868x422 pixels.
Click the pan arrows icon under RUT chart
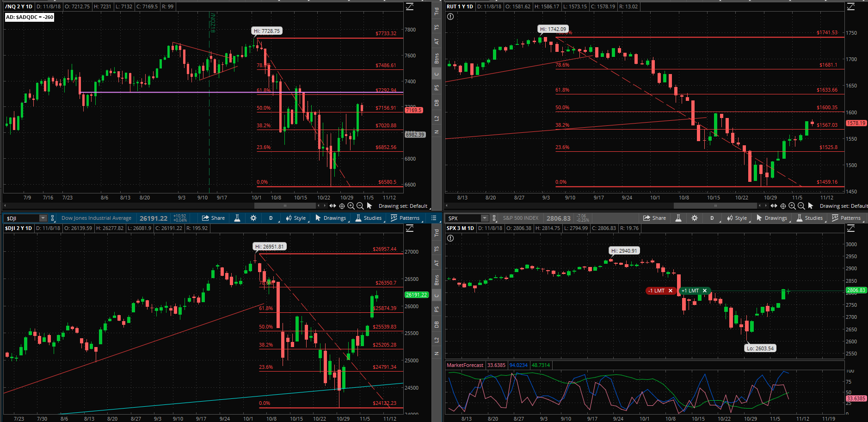774,206
